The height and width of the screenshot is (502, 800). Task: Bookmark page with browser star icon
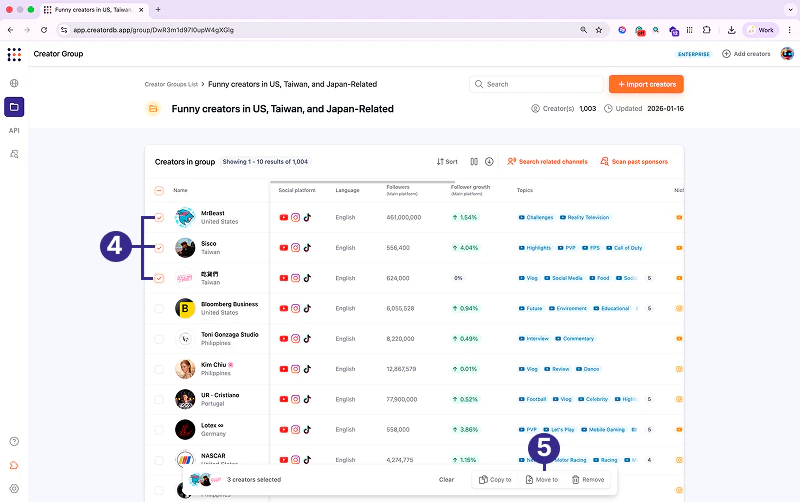click(x=599, y=30)
